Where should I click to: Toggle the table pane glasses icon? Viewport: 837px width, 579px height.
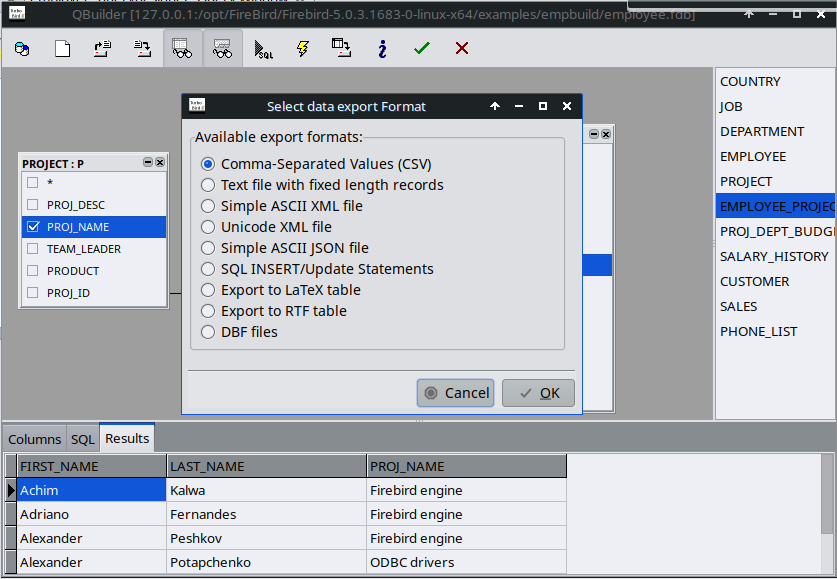182,49
